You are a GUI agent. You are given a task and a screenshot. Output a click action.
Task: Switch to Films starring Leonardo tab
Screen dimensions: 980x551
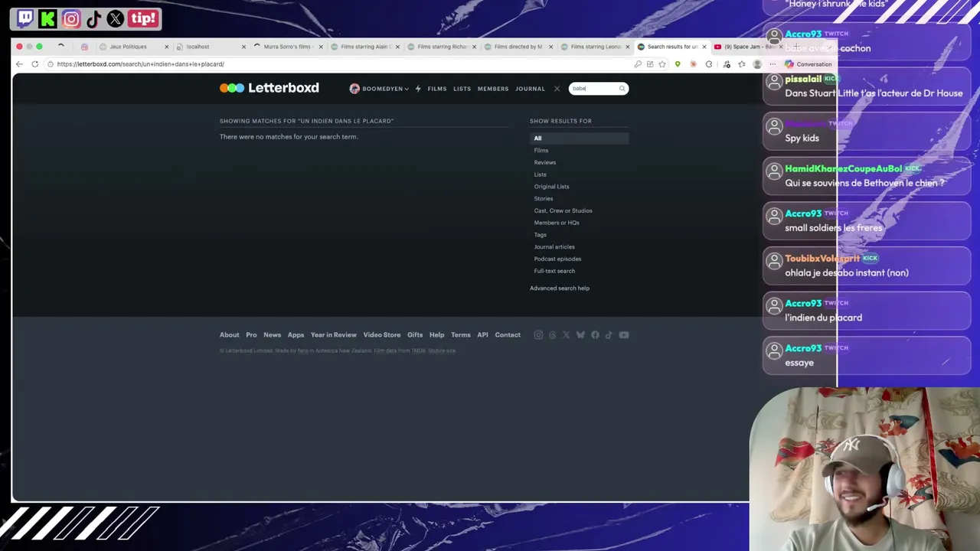(x=596, y=47)
